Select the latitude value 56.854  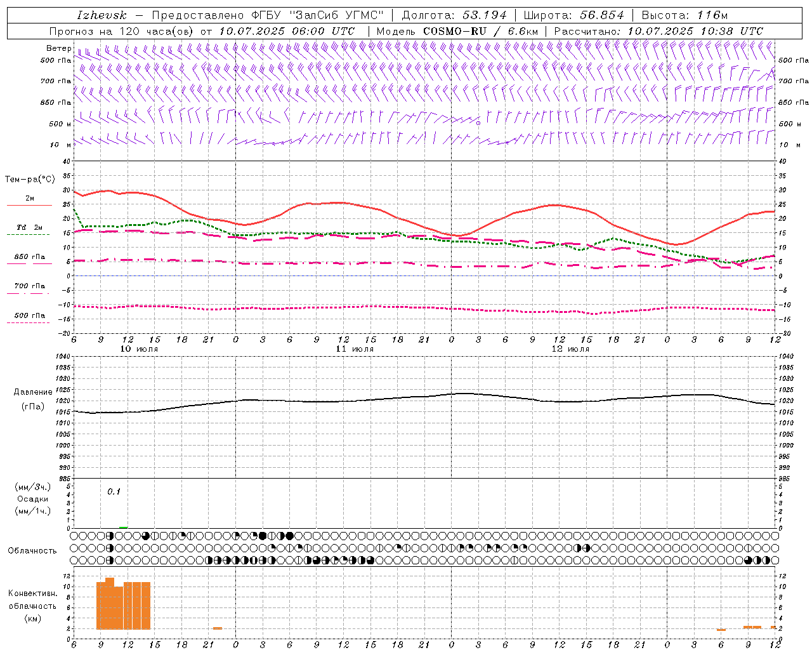[x=603, y=15]
